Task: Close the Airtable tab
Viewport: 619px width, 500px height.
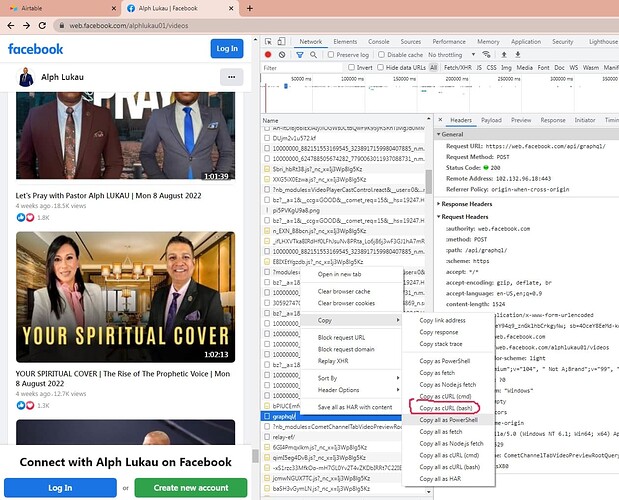Action: [114, 8]
